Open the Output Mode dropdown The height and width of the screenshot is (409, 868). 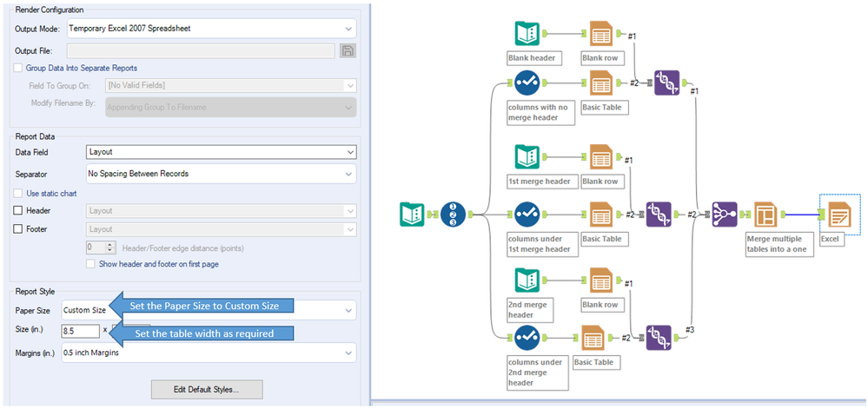tap(211, 29)
